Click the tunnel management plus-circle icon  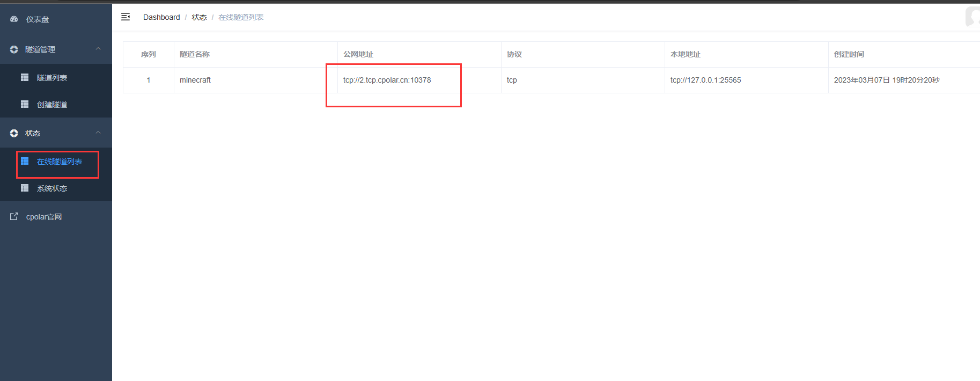click(x=14, y=49)
